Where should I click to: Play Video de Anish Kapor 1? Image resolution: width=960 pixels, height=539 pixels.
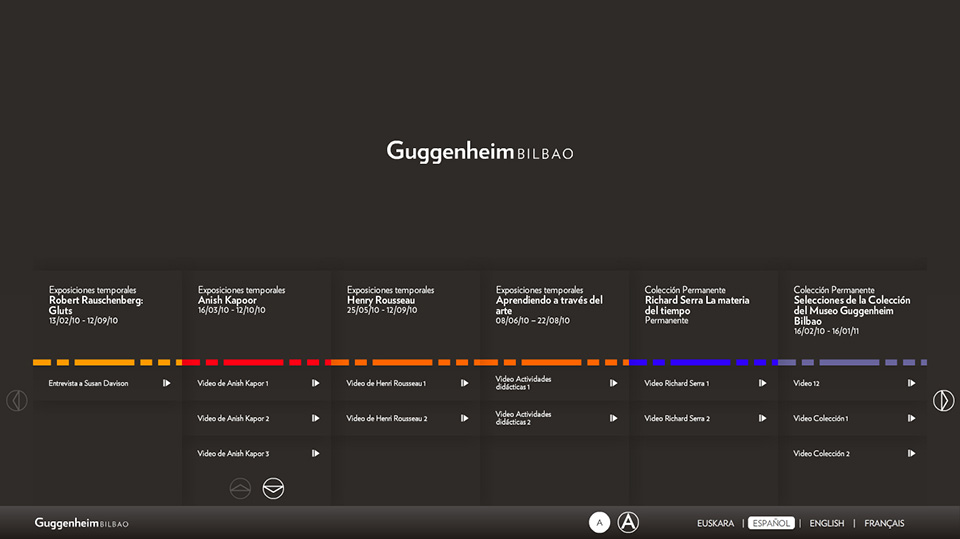click(315, 383)
